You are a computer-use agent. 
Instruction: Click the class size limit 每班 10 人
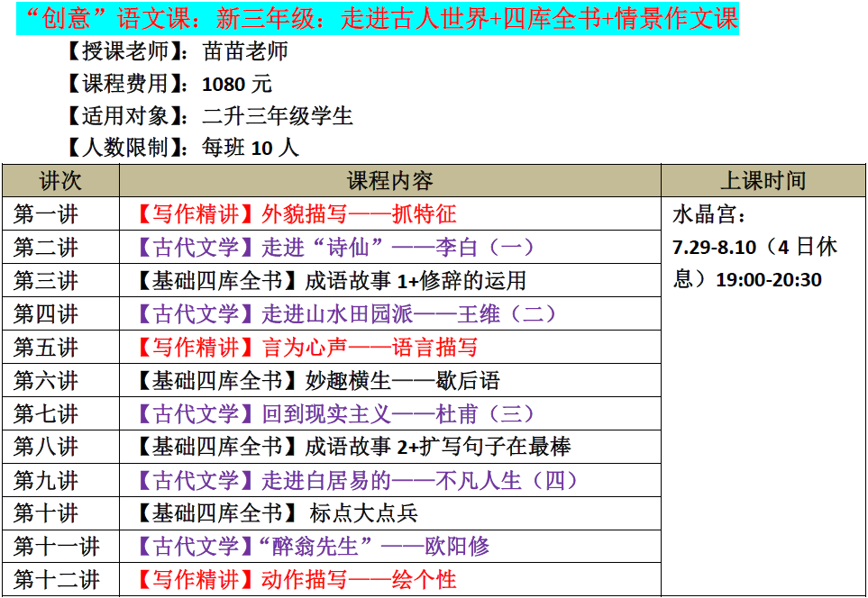(250, 148)
